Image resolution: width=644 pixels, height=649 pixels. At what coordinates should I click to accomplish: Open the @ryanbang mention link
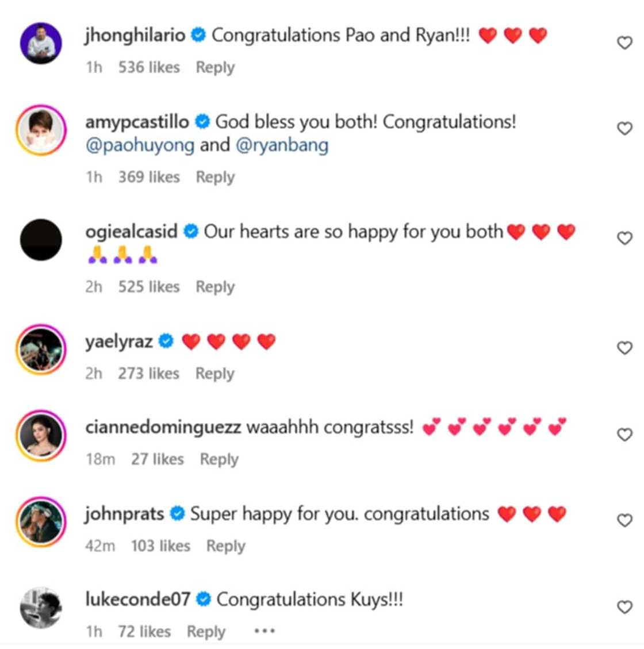click(x=282, y=145)
